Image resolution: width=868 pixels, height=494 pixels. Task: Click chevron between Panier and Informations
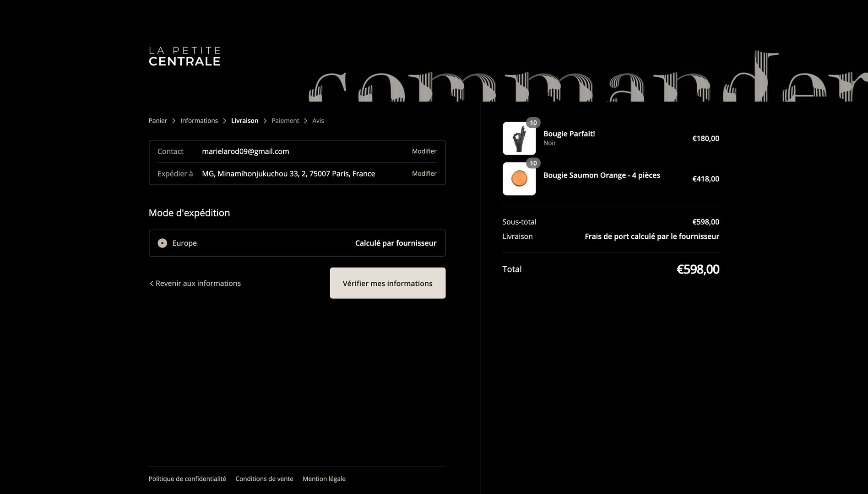174,121
